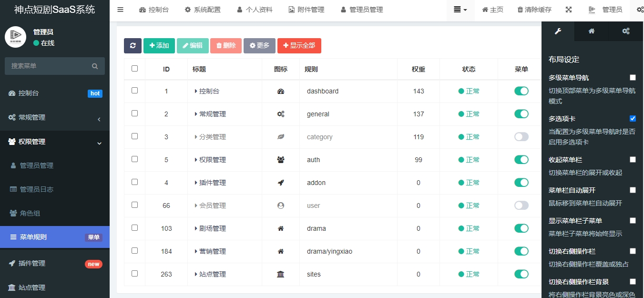
Task: Click the 删除 button
Action: tap(226, 46)
